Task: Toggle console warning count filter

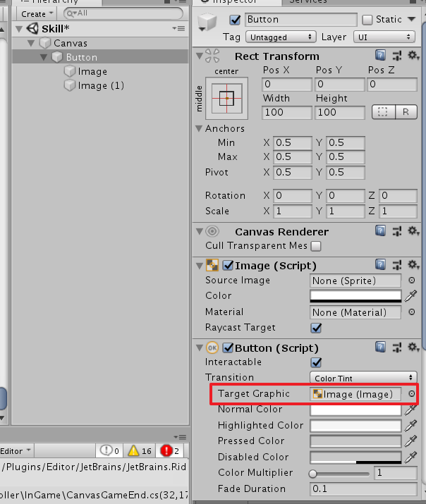Action: tap(140, 450)
